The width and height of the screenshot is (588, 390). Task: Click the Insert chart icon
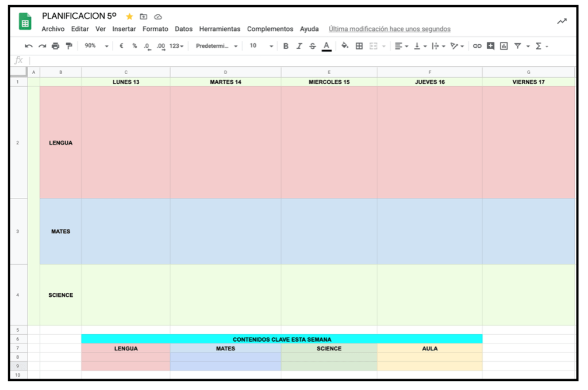[504, 46]
